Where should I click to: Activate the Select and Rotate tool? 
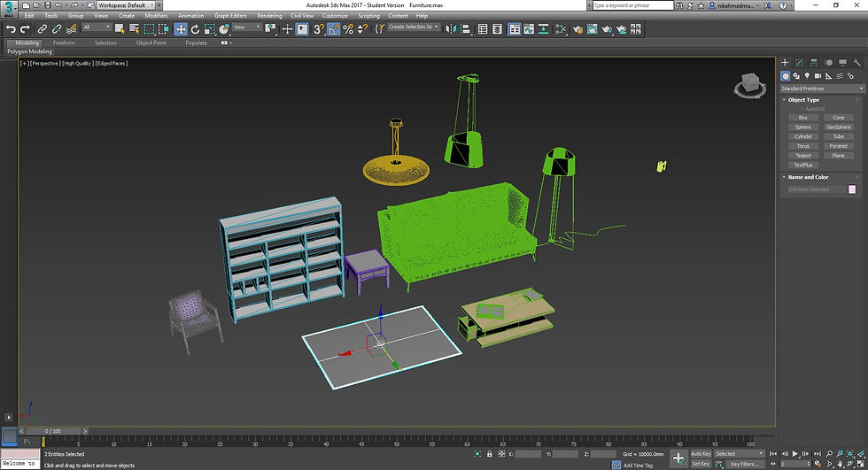pos(195,28)
